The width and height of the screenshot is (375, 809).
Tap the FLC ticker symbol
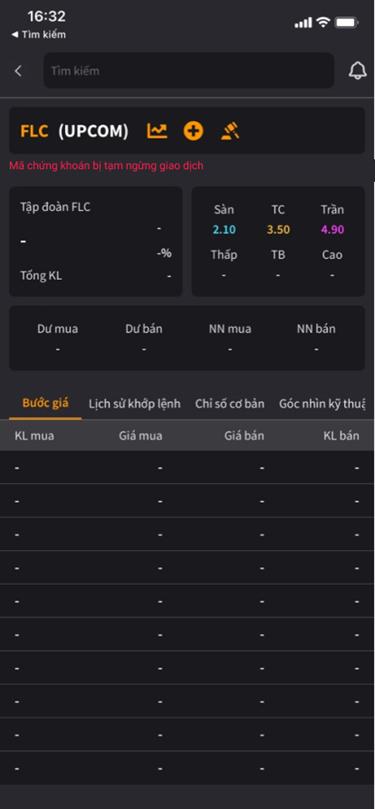pos(34,131)
